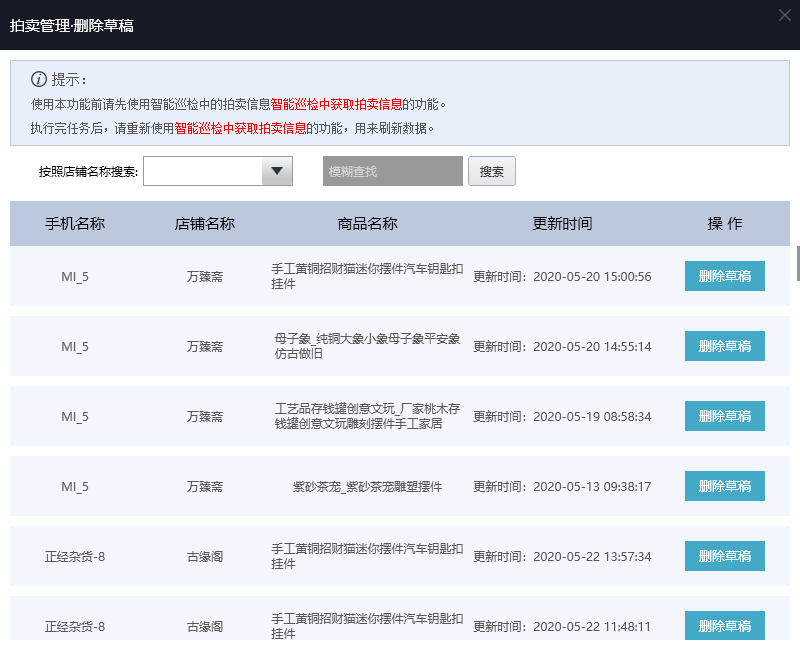Screen dimensions: 800x650
Task: Close the 拍卖管理·删除草稿 dialog
Action: tap(785, 15)
